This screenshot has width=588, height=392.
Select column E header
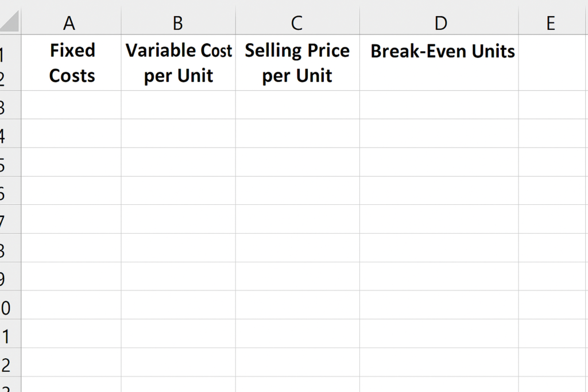click(551, 22)
